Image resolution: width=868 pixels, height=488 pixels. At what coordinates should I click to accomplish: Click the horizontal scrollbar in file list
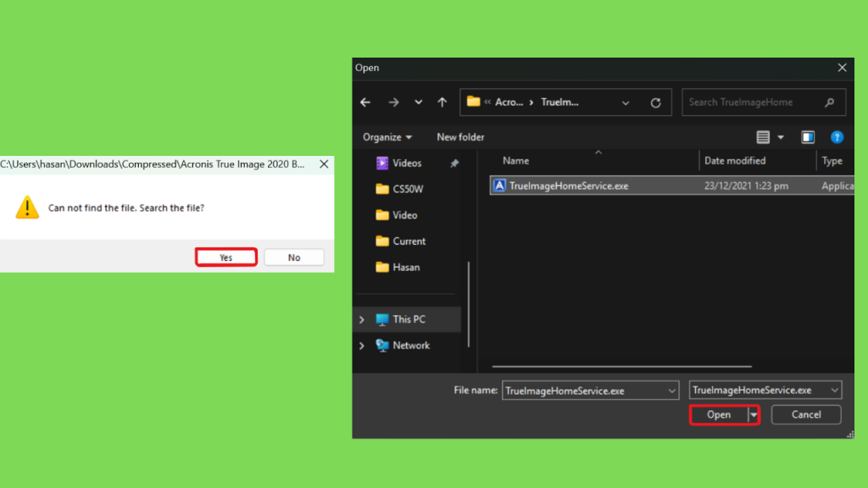pos(621,366)
